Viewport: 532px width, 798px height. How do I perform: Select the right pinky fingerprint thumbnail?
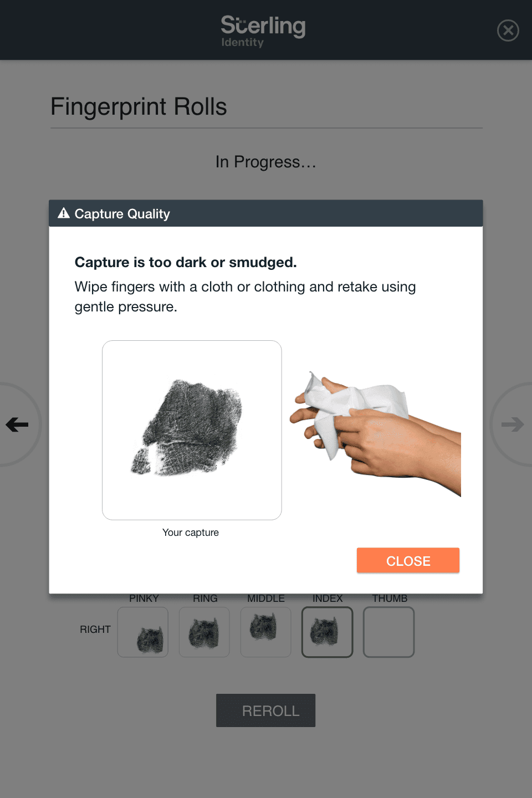pos(143,632)
